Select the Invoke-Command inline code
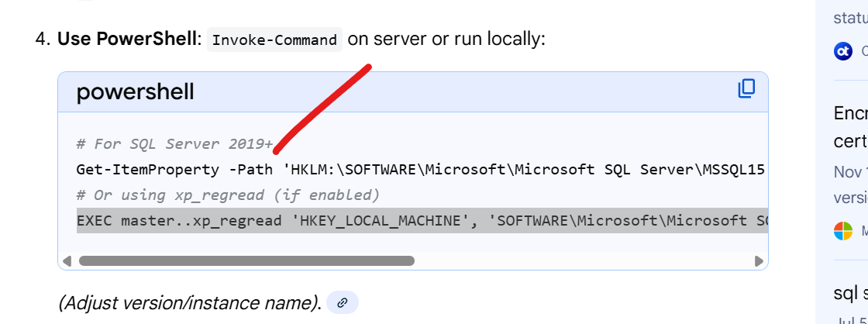The image size is (868, 324). [x=274, y=40]
